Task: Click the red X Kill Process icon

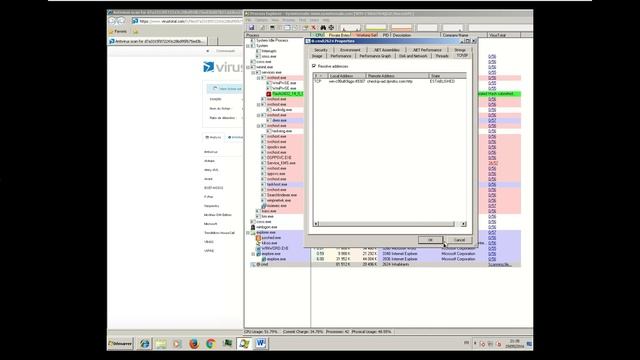Action: pyautogui.click(x=313, y=27)
